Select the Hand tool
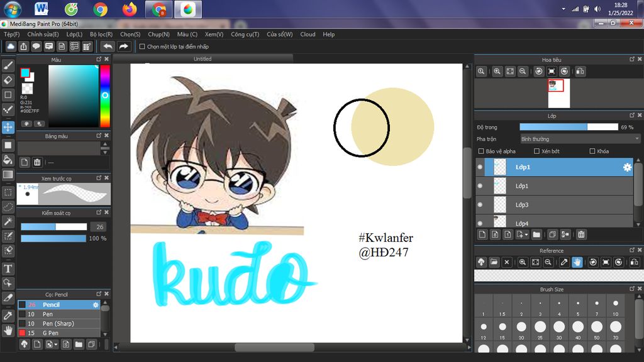 [x=8, y=331]
